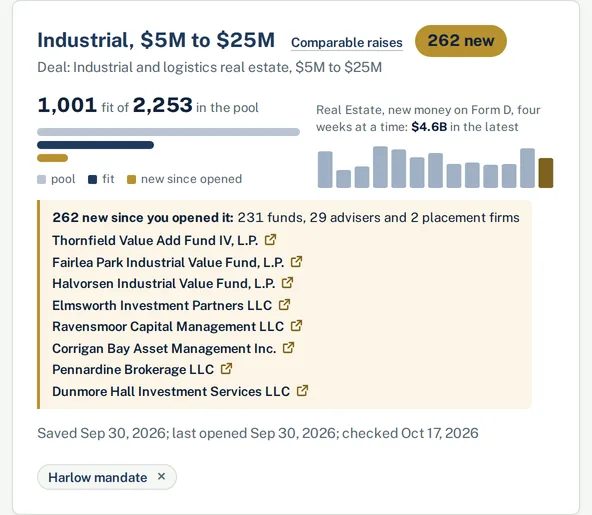Viewport: 592px width, 515px height.
Task: Open Dunmore Hall Investment Services LLC
Action: tap(171, 391)
